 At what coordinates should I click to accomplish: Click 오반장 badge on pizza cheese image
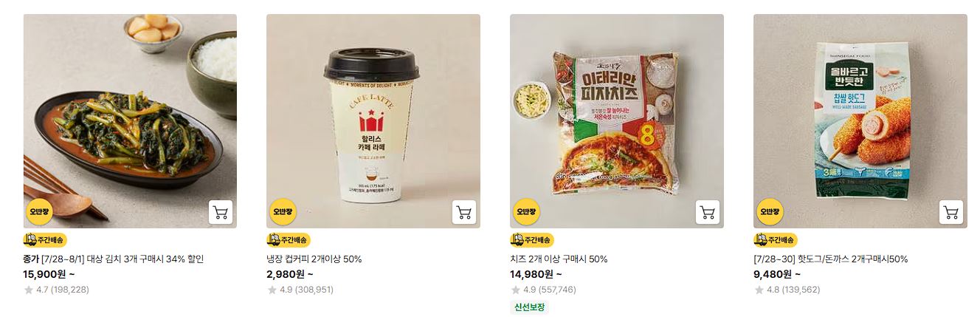pyautogui.click(x=526, y=212)
